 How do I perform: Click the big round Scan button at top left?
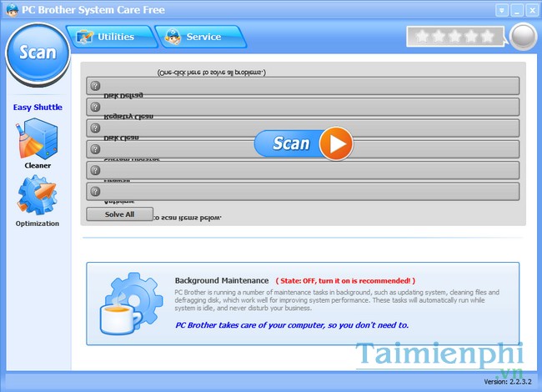coord(38,53)
